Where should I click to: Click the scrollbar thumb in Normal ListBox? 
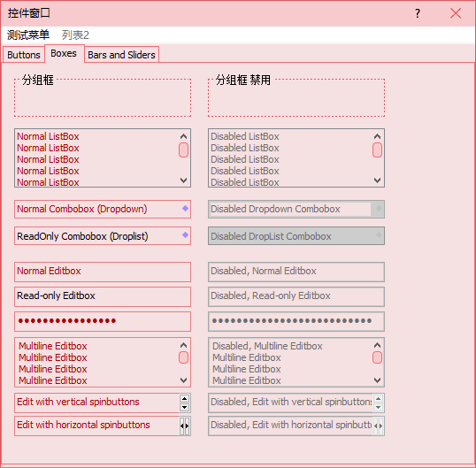tap(183, 150)
